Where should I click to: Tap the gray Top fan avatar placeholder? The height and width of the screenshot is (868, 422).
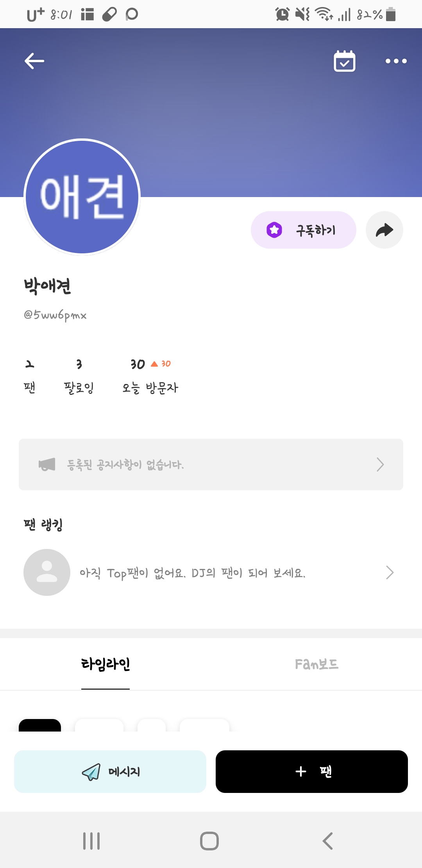coord(47,572)
